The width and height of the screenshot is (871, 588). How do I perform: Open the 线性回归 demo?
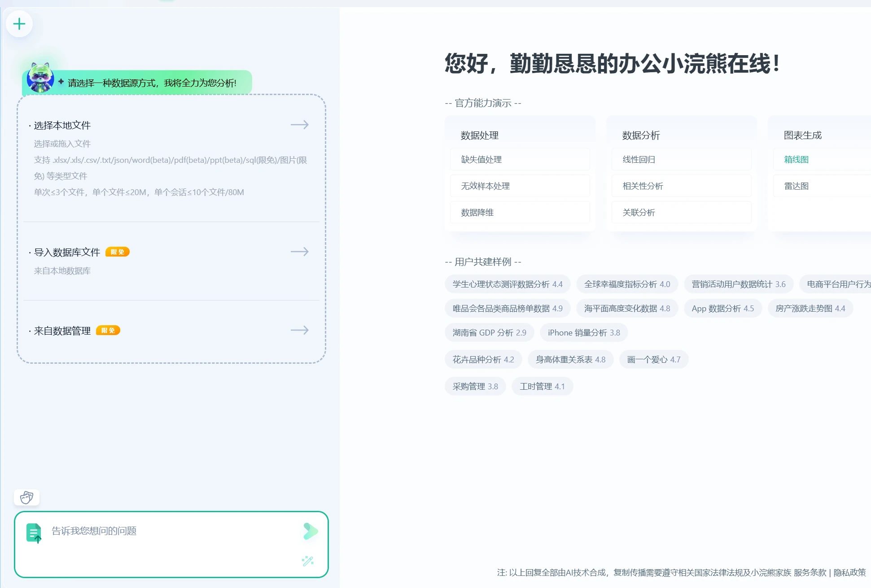click(x=681, y=159)
